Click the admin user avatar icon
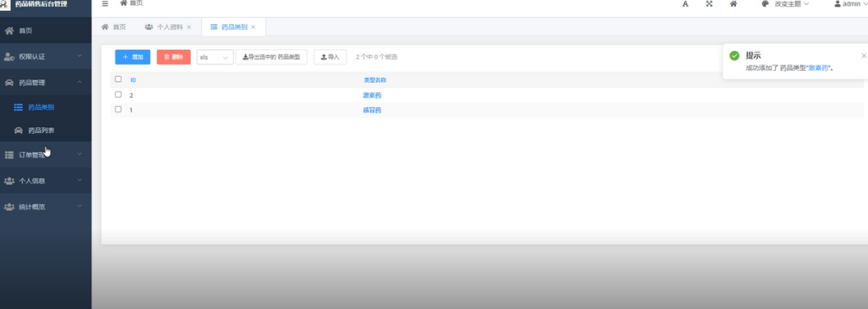This screenshot has height=309, width=868. (x=838, y=4)
